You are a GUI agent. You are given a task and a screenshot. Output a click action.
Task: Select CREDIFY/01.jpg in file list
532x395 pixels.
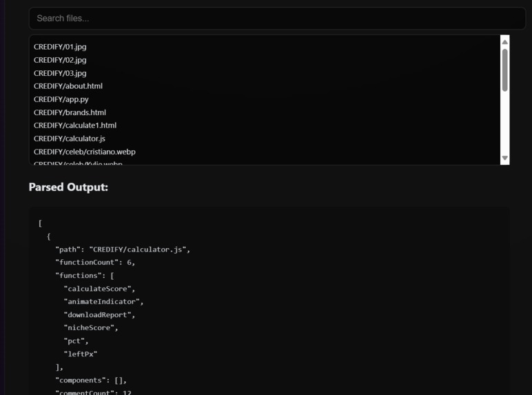pos(60,47)
